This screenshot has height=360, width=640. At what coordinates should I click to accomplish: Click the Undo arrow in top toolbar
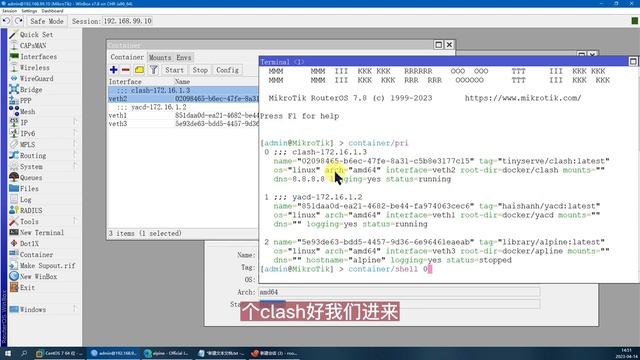pos(6,21)
